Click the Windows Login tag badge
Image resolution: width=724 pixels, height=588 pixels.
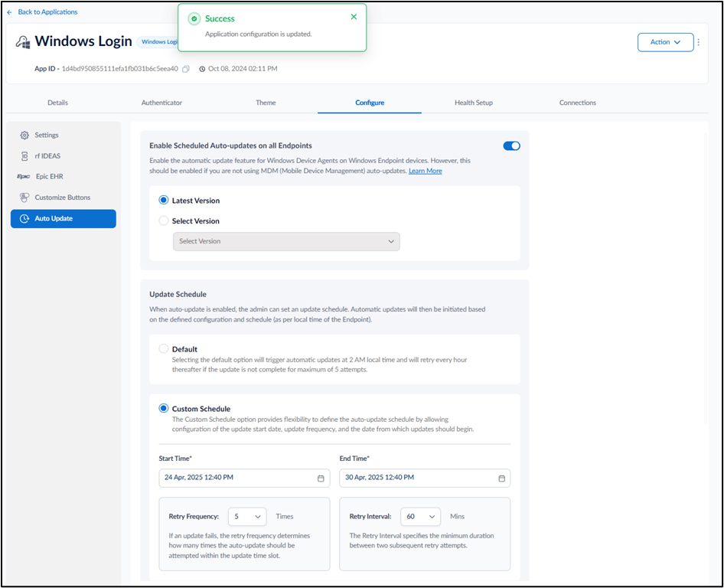click(x=158, y=42)
